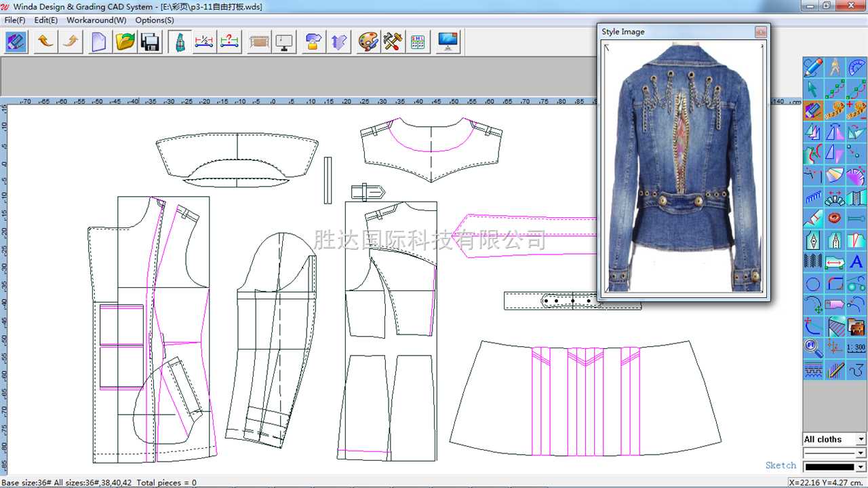Select the compass tool in tool panel
This screenshot has width=868, height=488.
(x=835, y=67)
